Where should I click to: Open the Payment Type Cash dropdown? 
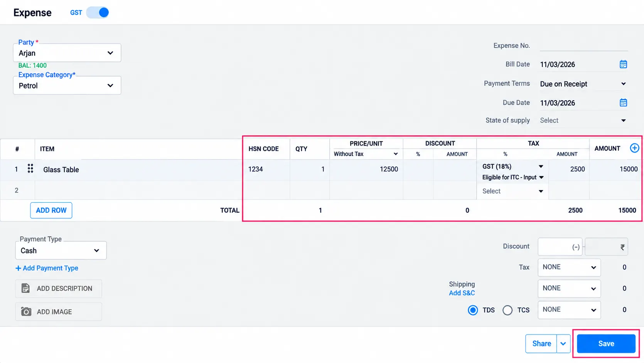click(x=61, y=250)
